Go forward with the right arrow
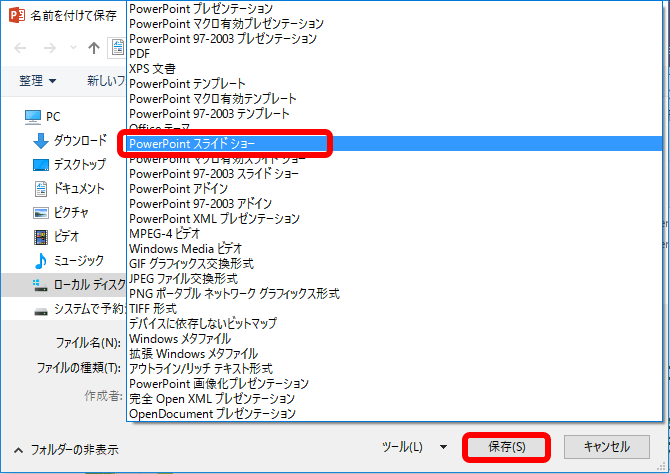Viewport: 670px width, 474px height. pyautogui.click(x=50, y=48)
